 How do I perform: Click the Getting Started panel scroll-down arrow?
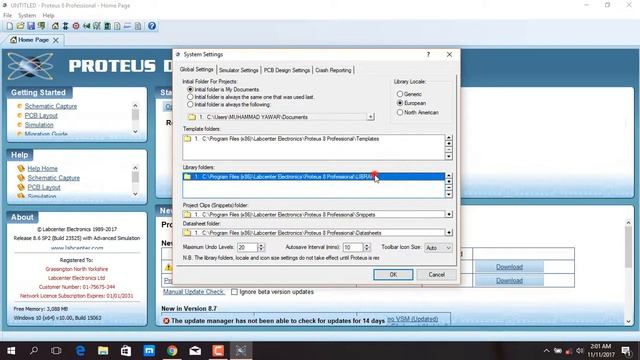pyautogui.click(x=136, y=132)
